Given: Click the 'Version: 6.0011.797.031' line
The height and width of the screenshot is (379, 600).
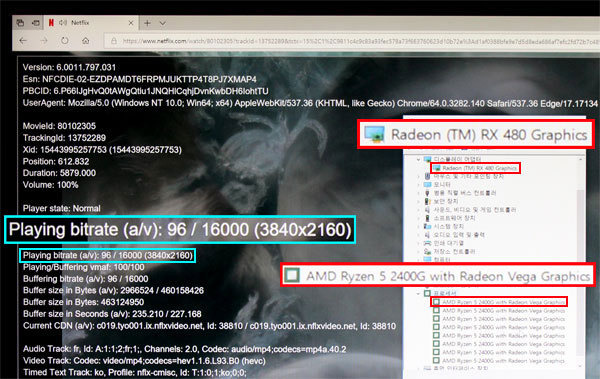Looking at the screenshot, I should pos(69,67).
